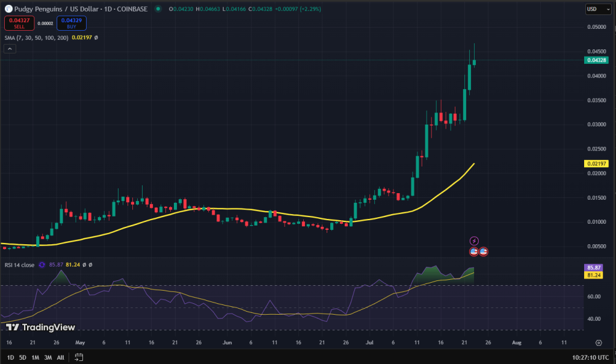Click the 0.01000 price axis label
The image size is (616, 364).
[x=596, y=222]
